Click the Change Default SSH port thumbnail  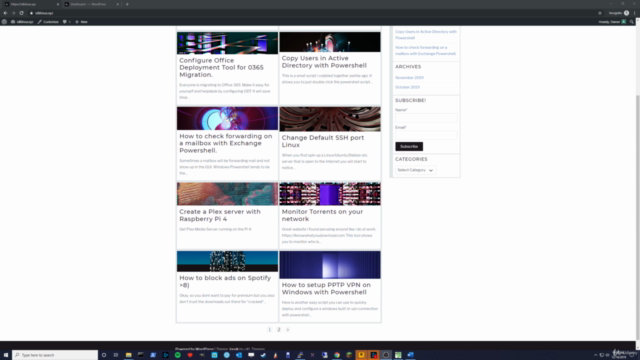click(x=330, y=119)
